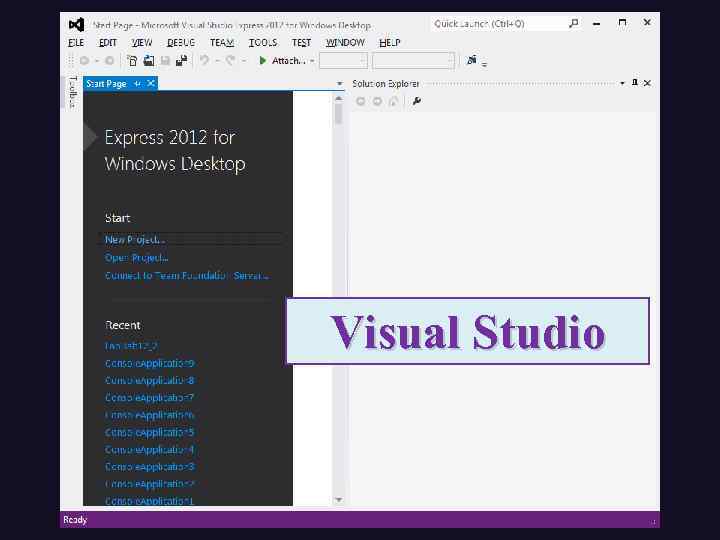Open the VIEW menu

pyautogui.click(x=141, y=43)
